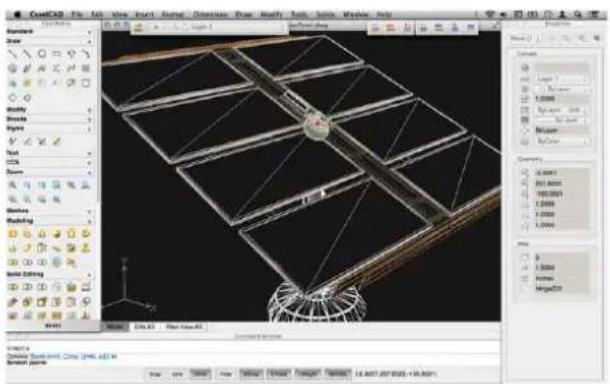Toggle LWeight in the status bar

[x=307, y=374]
